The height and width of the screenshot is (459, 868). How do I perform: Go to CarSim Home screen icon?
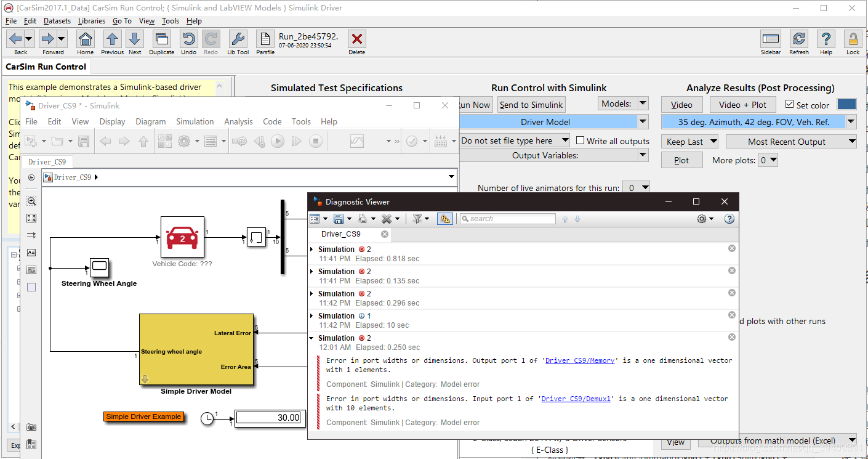click(x=86, y=39)
